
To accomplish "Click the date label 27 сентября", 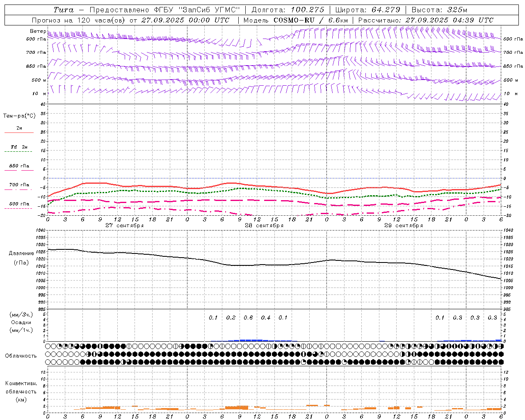I will point(125,226).
